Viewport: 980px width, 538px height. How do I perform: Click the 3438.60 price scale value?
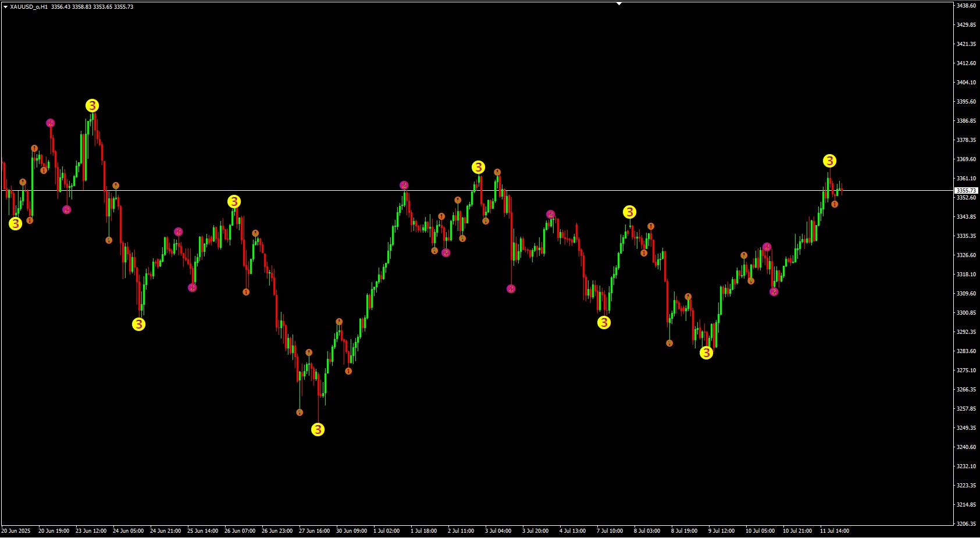point(966,6)
